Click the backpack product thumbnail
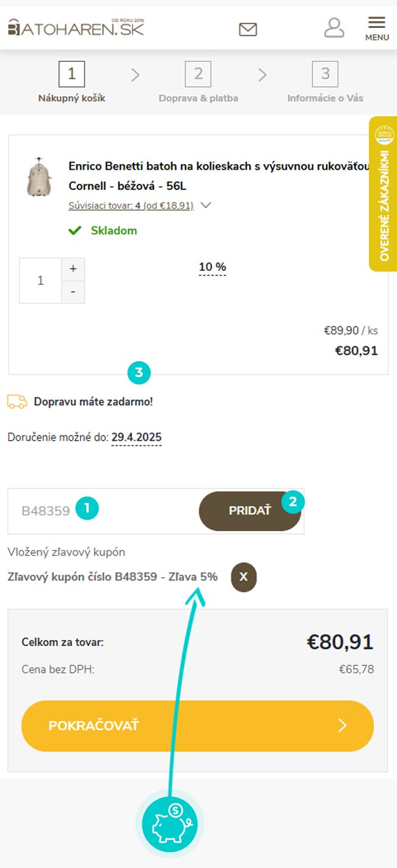 point(39,176)
